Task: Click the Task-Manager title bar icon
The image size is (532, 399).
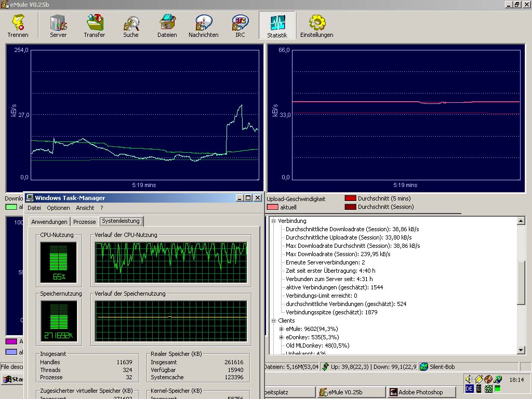Action: [30, 198]
